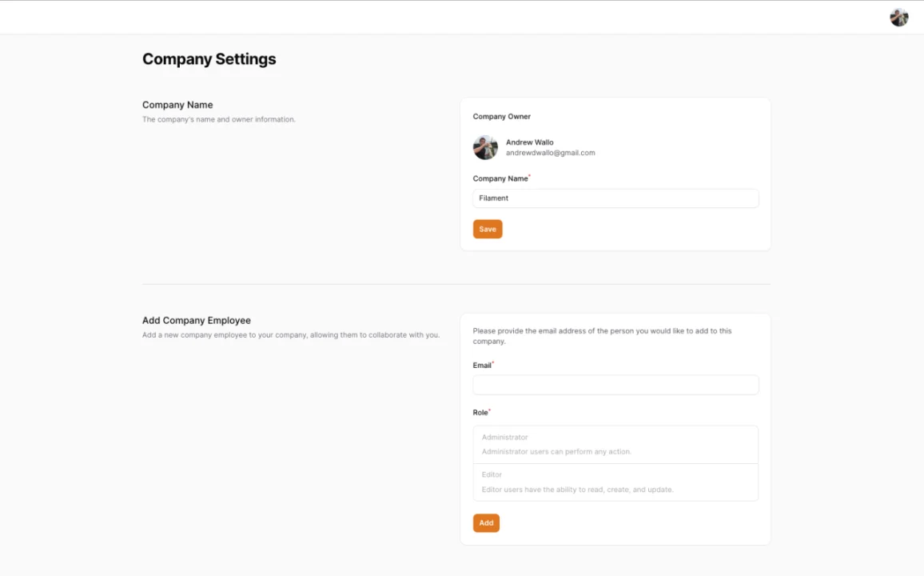The height and width of the screenshot is (576, 924).
Task: Click the Add Company Employee heading
Action: click(x=196, y=320)
